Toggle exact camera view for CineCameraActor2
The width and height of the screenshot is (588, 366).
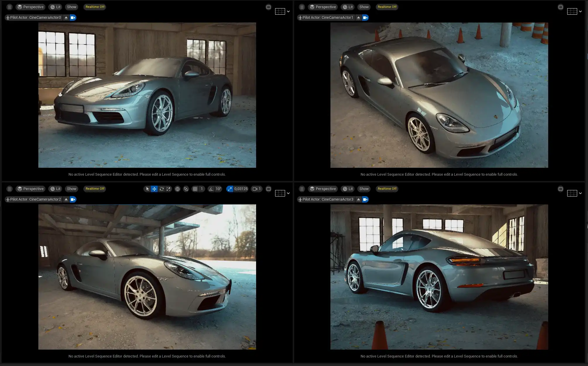pos(73,199)
